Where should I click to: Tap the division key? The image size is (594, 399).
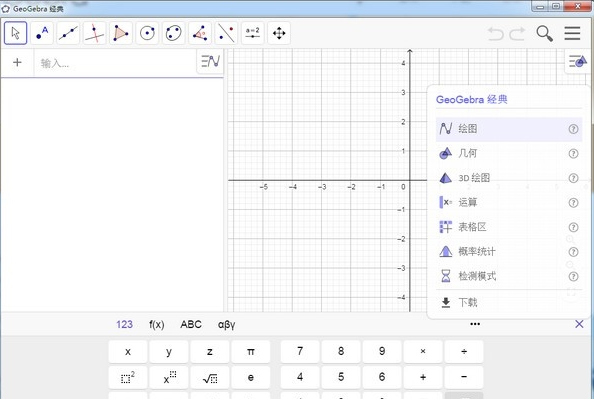(464, 352)
